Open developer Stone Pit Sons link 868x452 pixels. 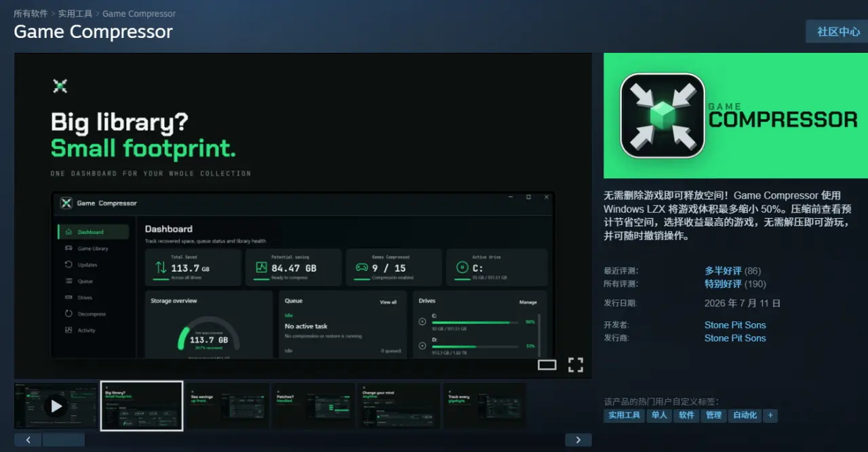tap(735, 325)
